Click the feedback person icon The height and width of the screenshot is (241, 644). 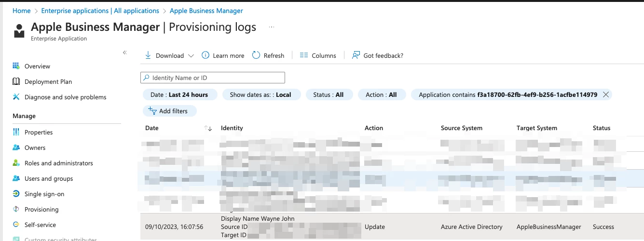tap(356, 55)
